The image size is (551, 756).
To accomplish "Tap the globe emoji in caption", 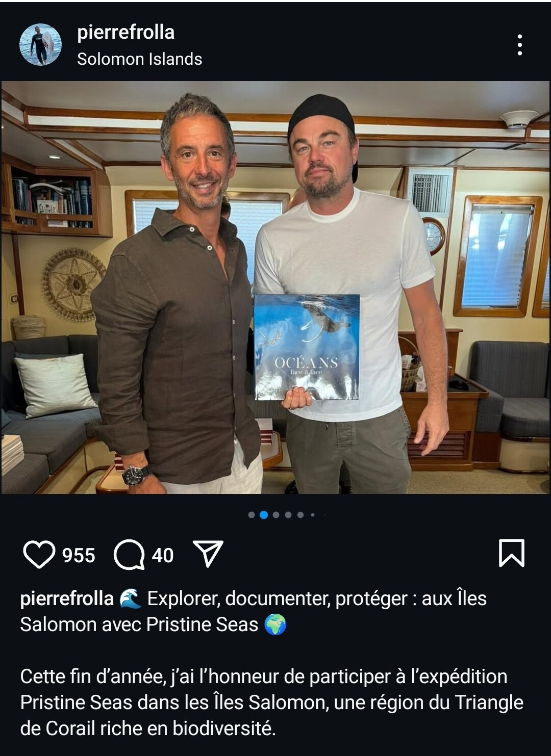I will click(x=275, y=624).
